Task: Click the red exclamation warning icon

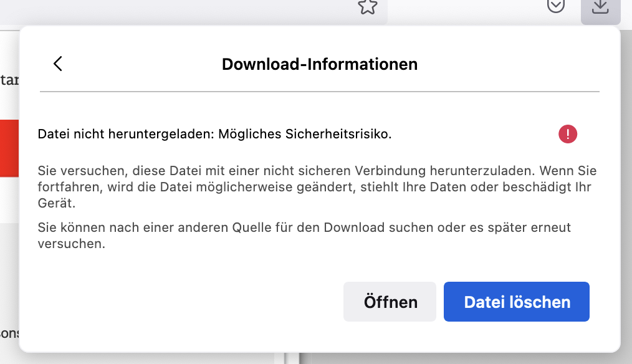Action: point(568,134)
